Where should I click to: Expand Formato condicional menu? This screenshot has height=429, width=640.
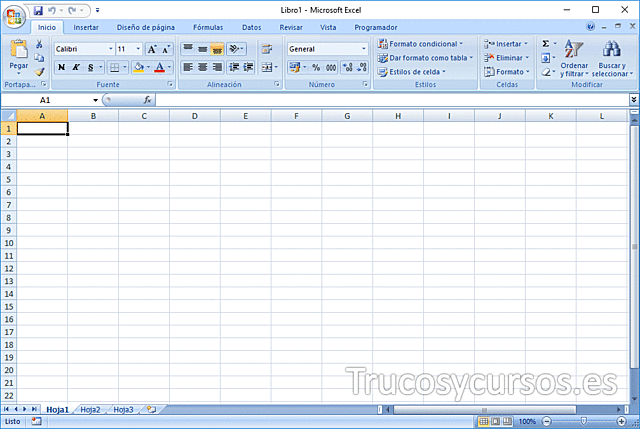click(420, 44)
